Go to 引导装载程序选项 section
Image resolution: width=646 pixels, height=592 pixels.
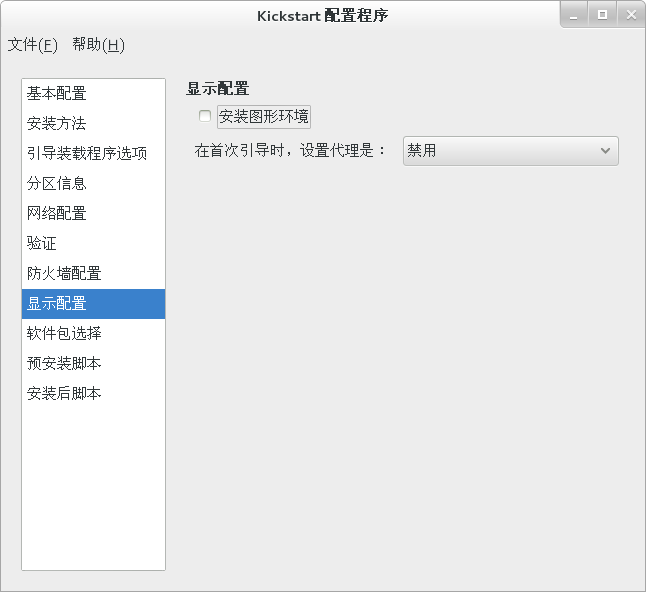tap(94, 153)
